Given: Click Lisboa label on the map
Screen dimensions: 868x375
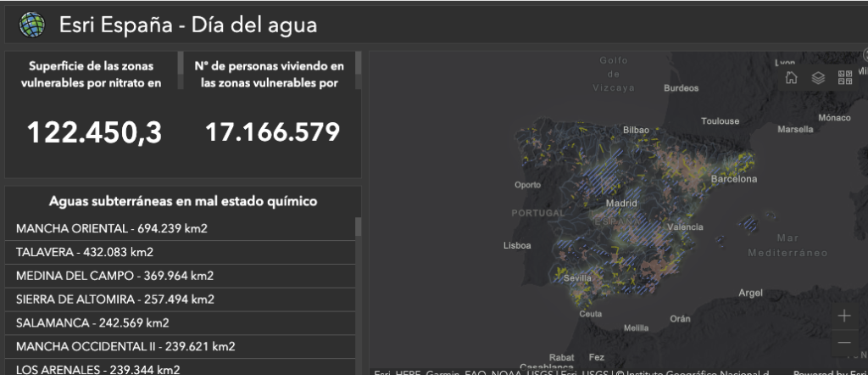Looking at the screenshot, I should click(517, 245).
